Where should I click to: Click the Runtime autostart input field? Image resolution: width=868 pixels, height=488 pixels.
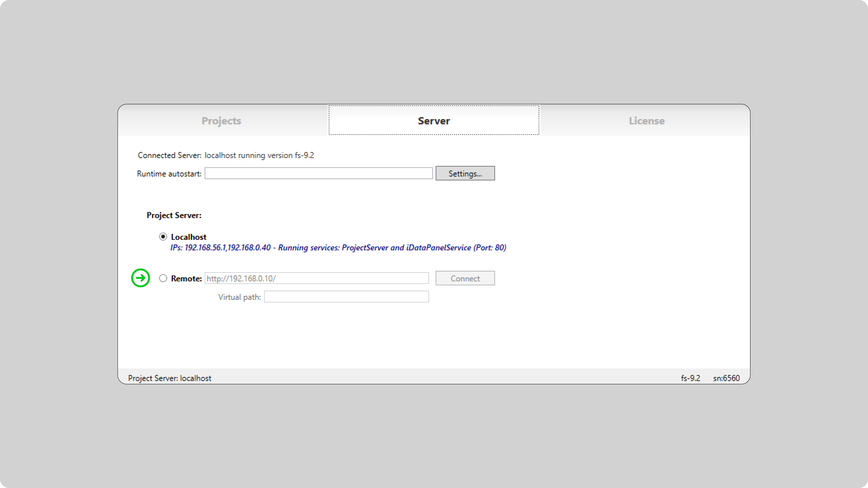(x=318, y=173)
